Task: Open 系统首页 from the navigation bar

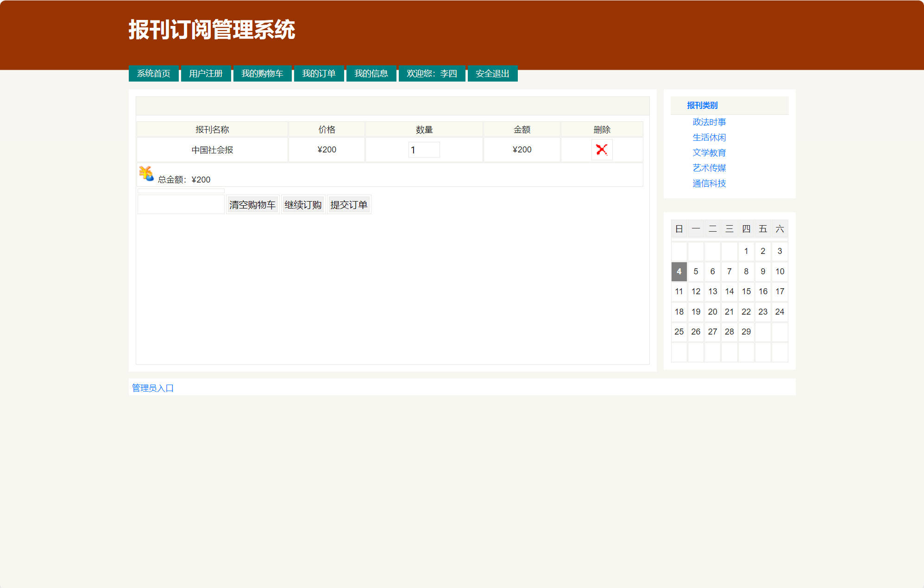Action: 153,73
